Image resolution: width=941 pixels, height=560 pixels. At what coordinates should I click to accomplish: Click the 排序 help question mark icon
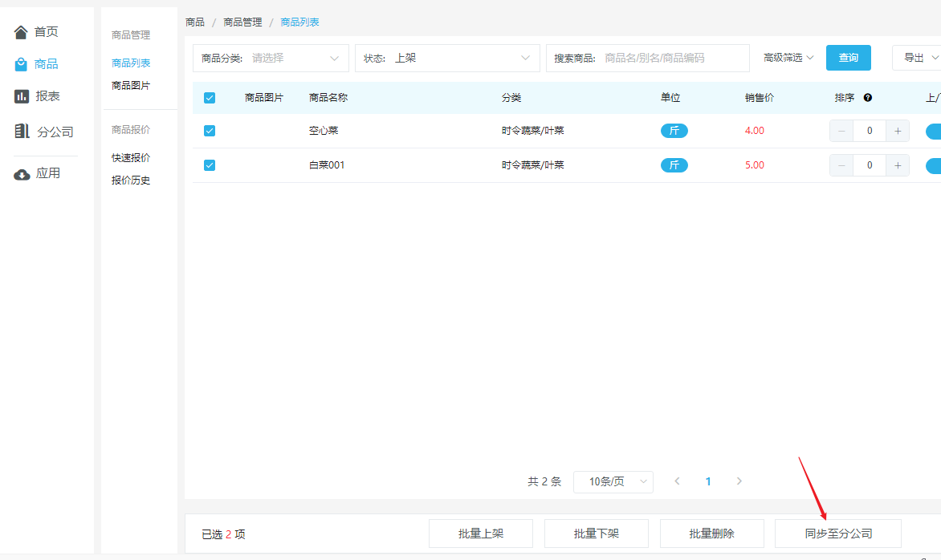[x=868, y=98]
